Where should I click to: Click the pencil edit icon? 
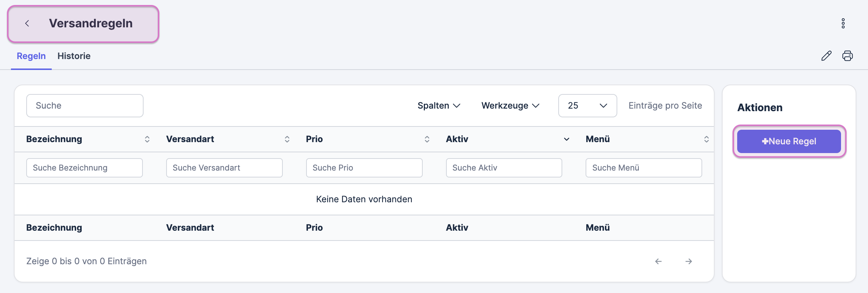826,56
